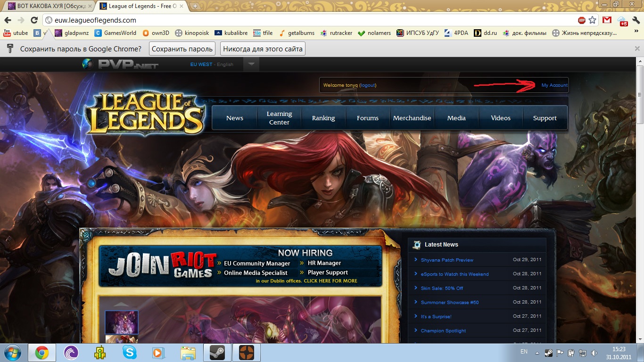Viewport: 644px width, 362px height.
Task: Open eSports to Watch this Weekend link
Action: (x=454, y=274)
